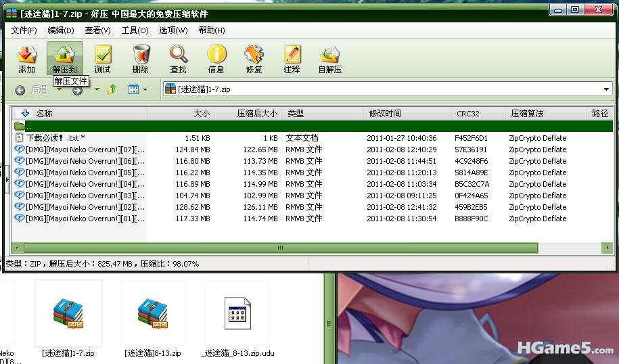Open the 查找 (Find) magnifier tool
Image resolution: width=619 pixels, height=364 pixels.
[x=178, y=58]
